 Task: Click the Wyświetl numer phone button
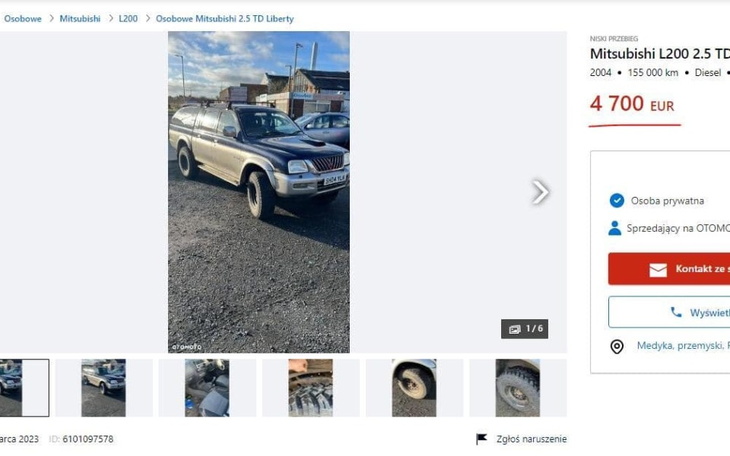click(x=669, y=312)
